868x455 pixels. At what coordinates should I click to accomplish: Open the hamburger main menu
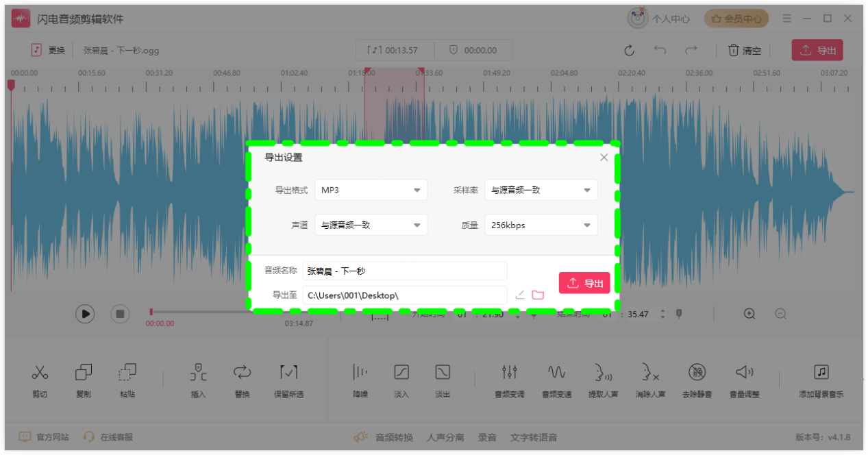coord(787,19)
